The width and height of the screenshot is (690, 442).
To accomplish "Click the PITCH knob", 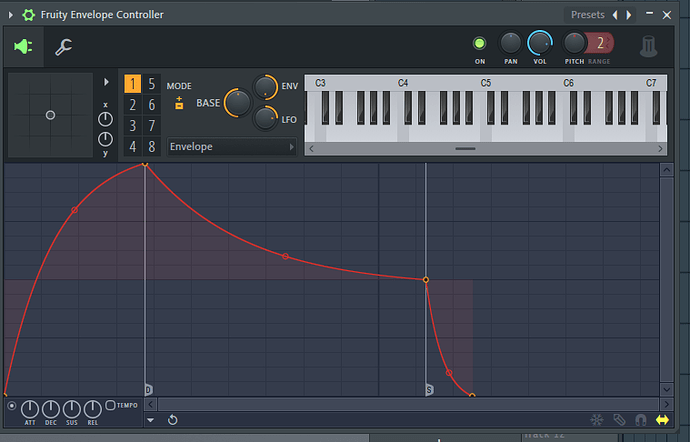I will (574, 43).
